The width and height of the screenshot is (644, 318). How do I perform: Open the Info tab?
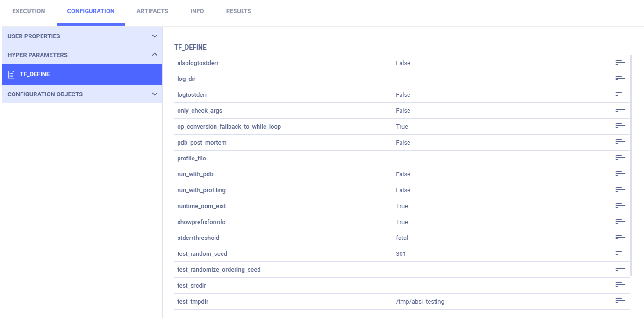(197, 11)
